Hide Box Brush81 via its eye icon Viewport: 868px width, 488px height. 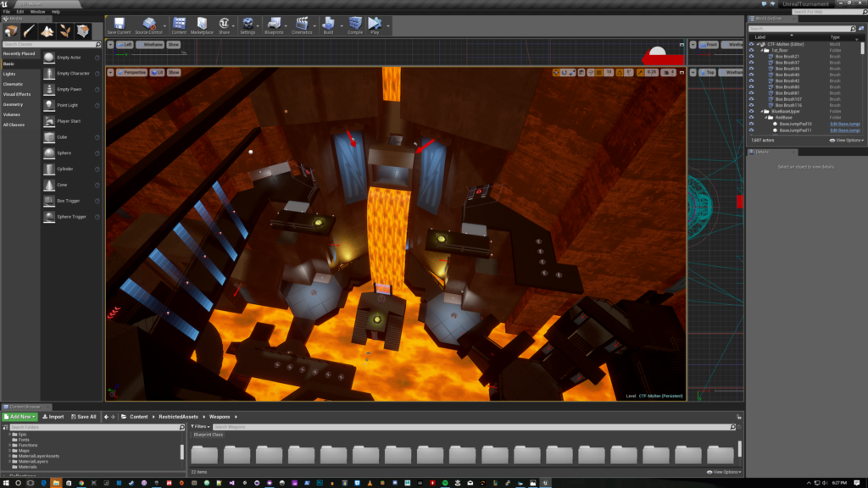pyautogui.click(x=751, y=93)
